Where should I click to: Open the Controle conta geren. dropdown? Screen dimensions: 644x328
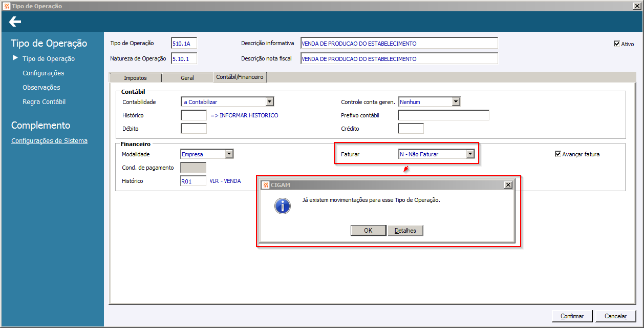click(456, 102)
